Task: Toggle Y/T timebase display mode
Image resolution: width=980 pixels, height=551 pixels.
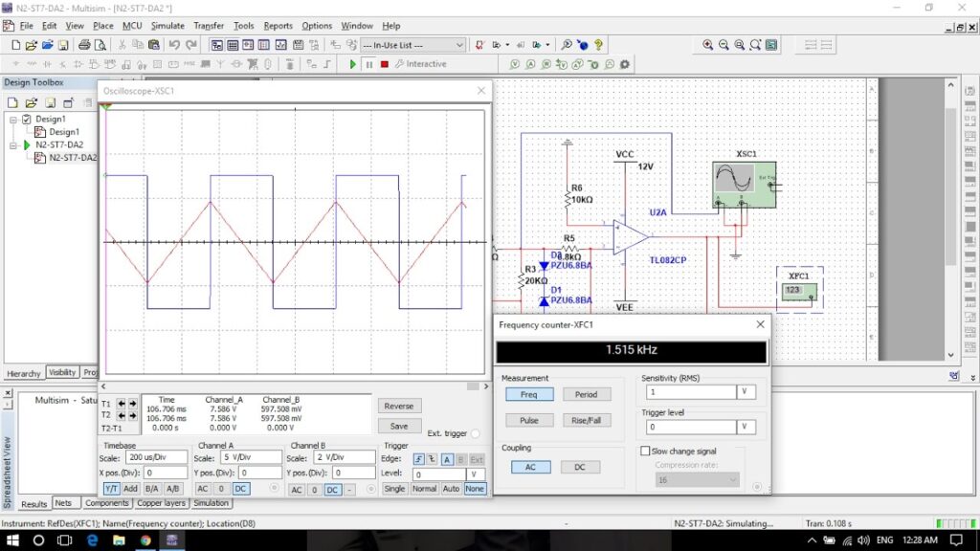Action: click(111, 489)
